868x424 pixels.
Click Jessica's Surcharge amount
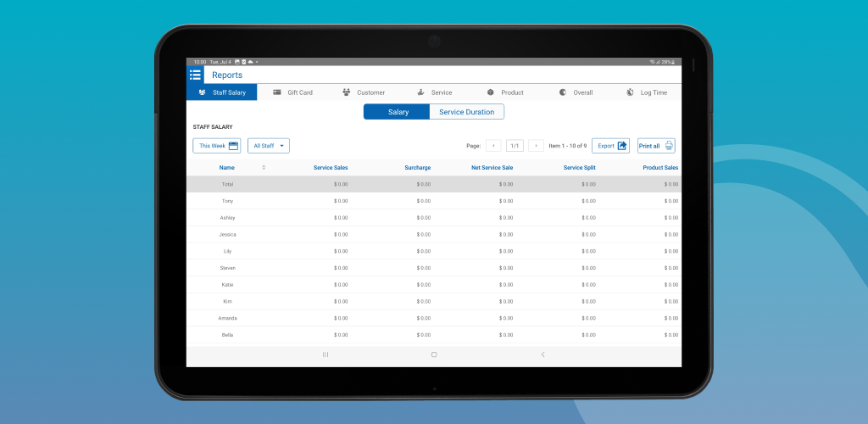tap(424, 235)
